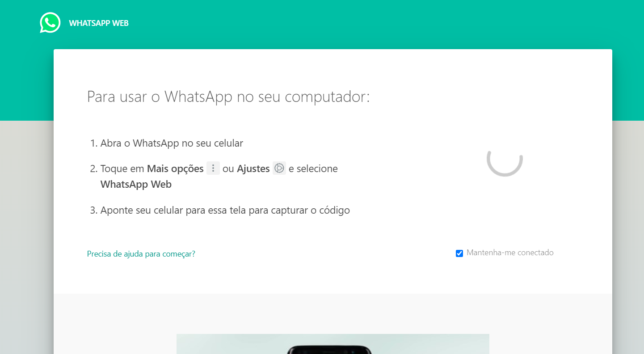Click the tutorial video thumbnail below the instructions

tap(333, 344)
